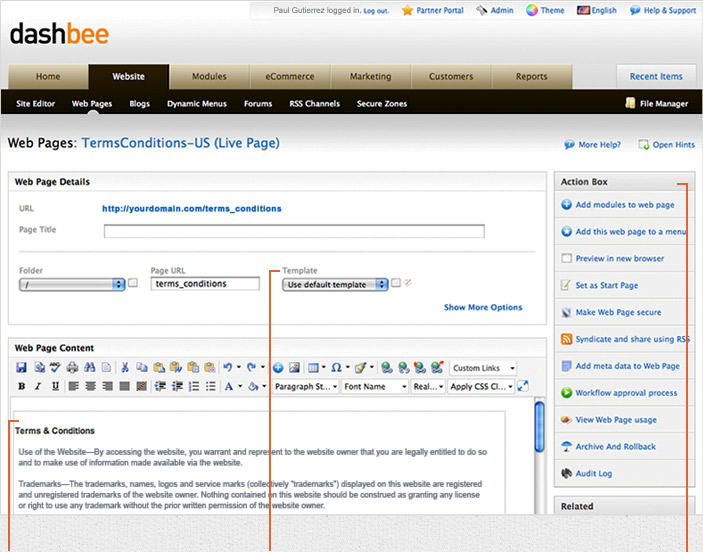Click the Find binoculars icon
The width and height of the screenshot is (703, 552).
[89, 367]
